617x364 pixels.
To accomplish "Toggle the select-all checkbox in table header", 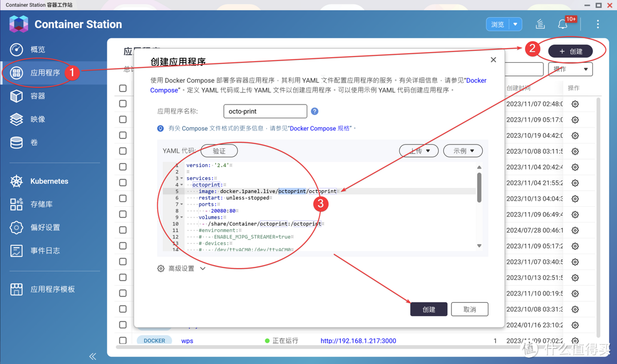I will [123, 88].
